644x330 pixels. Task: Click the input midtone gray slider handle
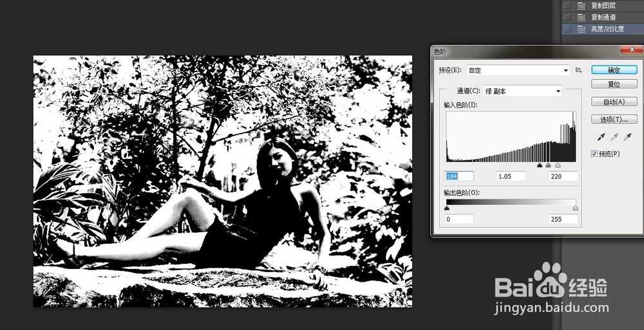pos(548,165)
